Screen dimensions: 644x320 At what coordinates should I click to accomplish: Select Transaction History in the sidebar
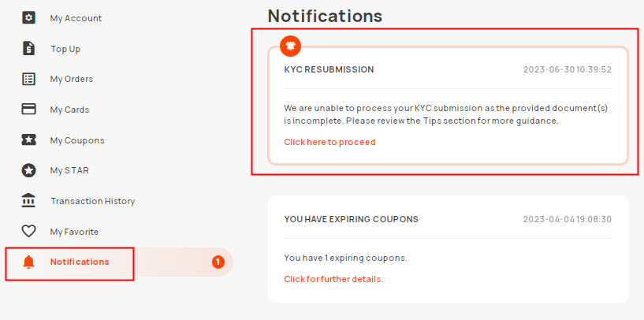click(x=93, y=201)
